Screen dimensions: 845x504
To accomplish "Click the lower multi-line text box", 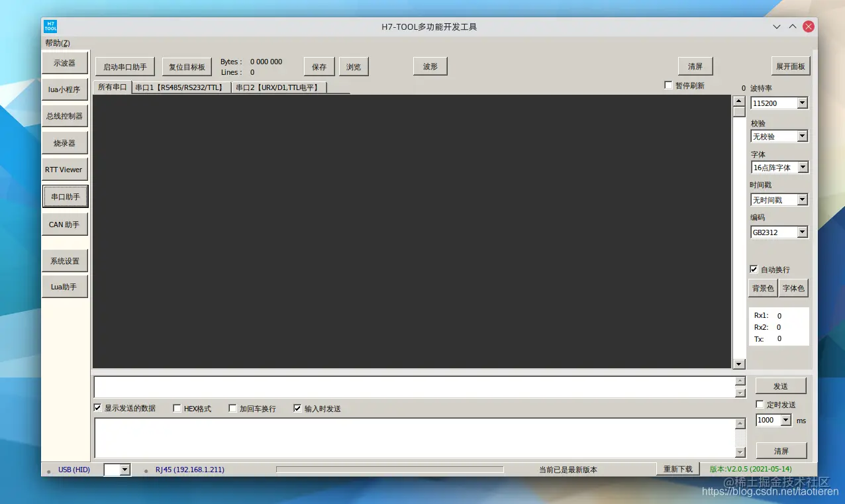I will (415, 438).
